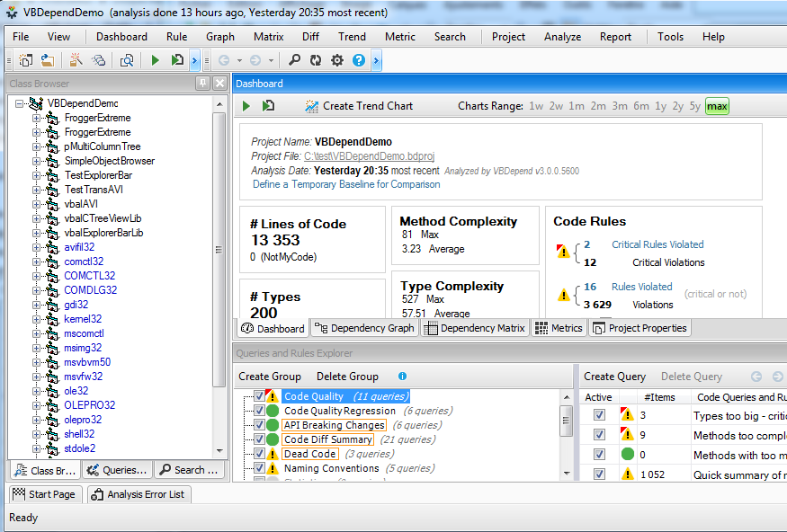Click the refresh arrows toolbar icon
Image resolution: width=787 pixels, height=532 pixels.
(316, 60)
